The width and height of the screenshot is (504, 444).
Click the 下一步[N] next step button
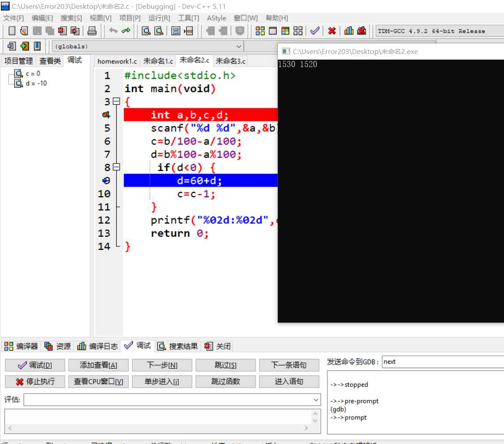[162, 365]
